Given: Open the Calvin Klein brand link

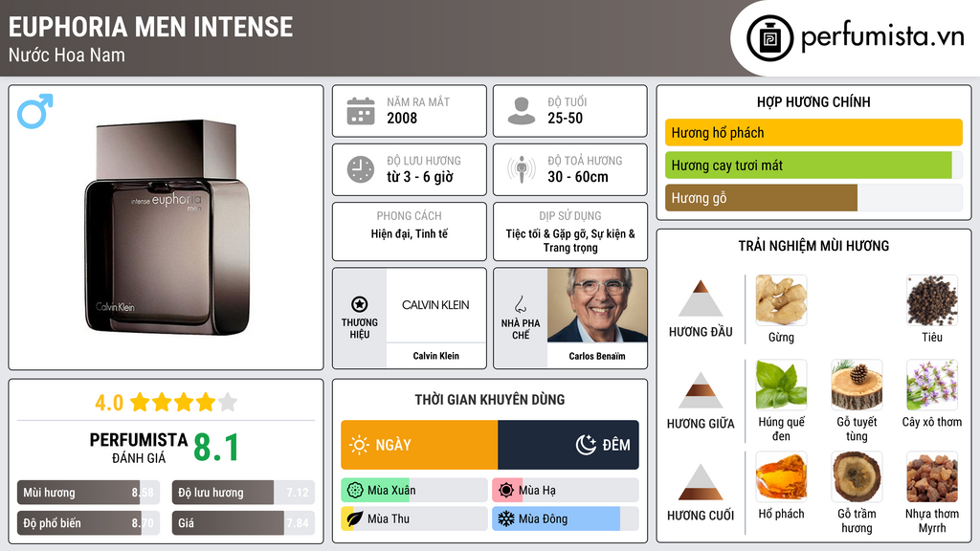Looking at the screenshot, I should click(x=435, y=305).
